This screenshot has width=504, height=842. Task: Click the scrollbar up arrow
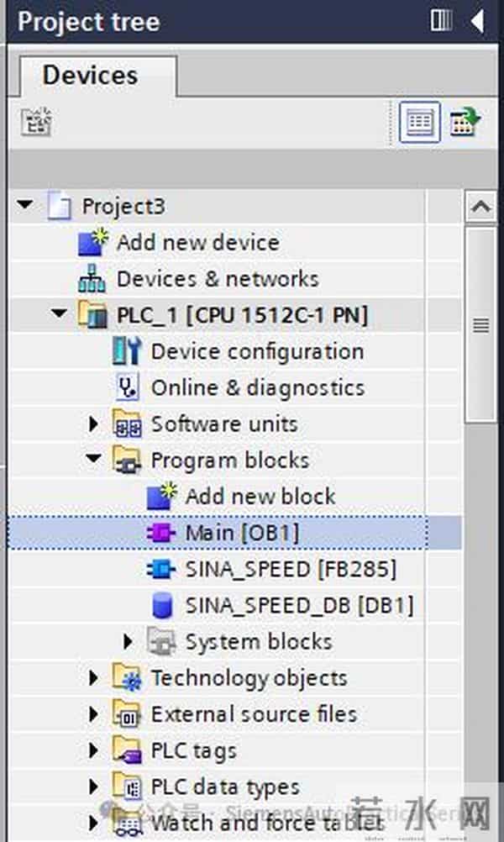[480, 206]
